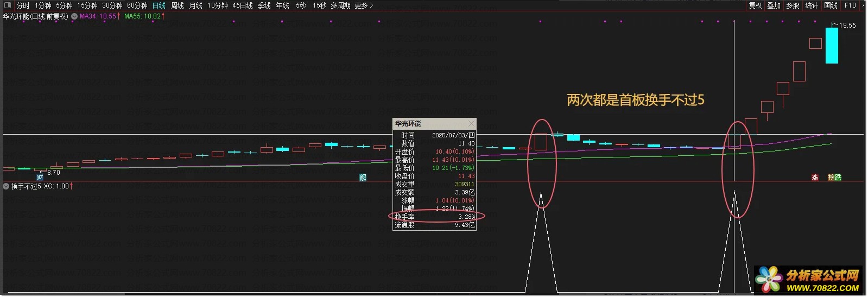The width and height of the screenshot is (868, 297).
Task: Click the 开盘价 10.40 row
Action: pos(435,151)
